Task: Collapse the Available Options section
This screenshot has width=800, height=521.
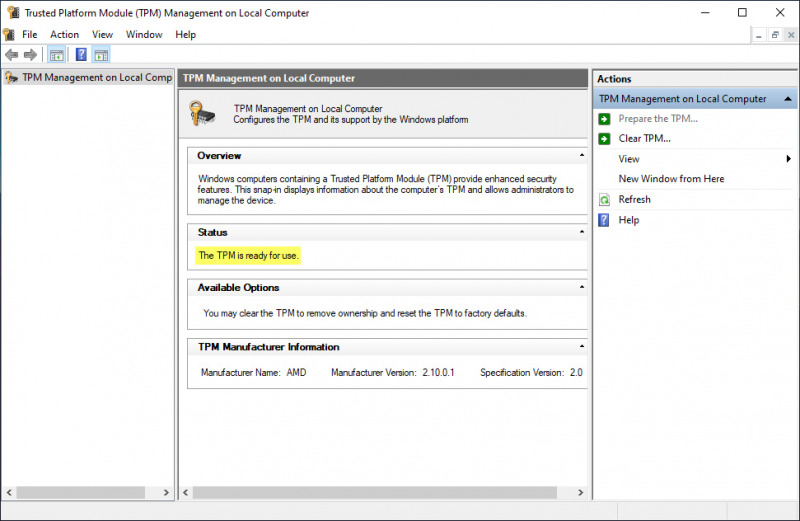Action: (582, 288)
